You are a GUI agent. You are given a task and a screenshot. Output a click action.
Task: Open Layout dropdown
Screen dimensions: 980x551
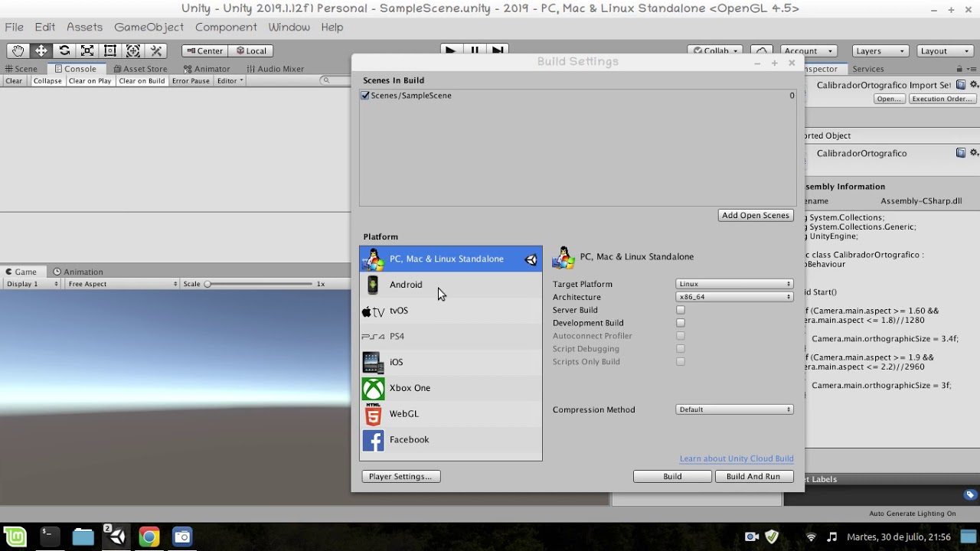(945, 51)
